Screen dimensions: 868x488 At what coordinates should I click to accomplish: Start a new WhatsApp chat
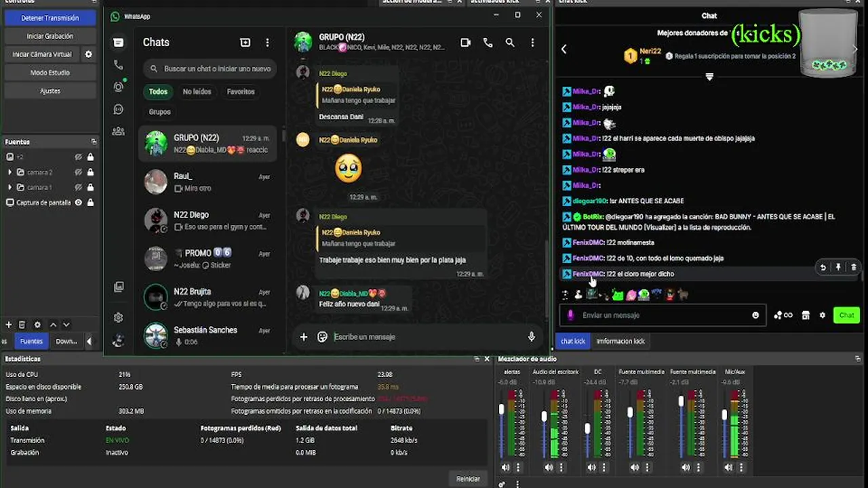click(245, 43)
